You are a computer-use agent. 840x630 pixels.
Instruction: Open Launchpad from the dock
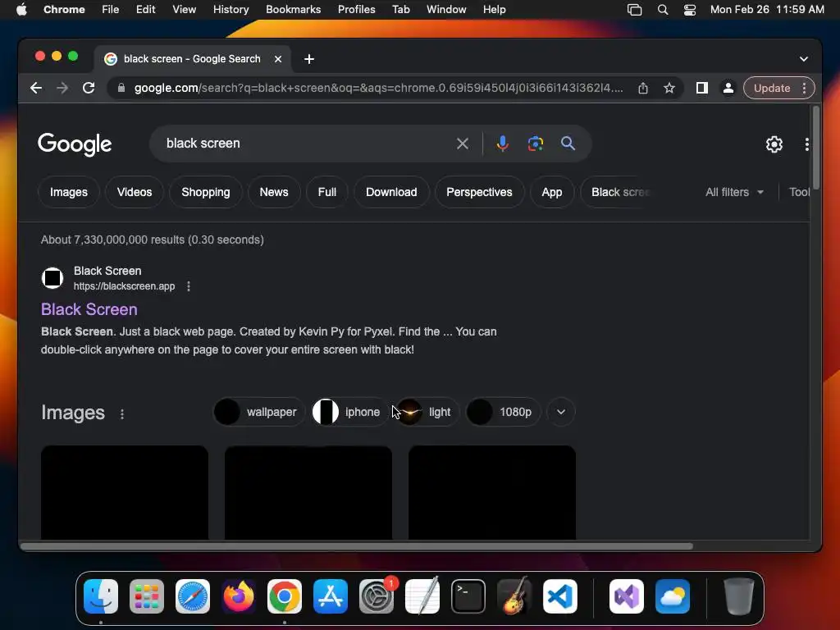pos(146,596)
